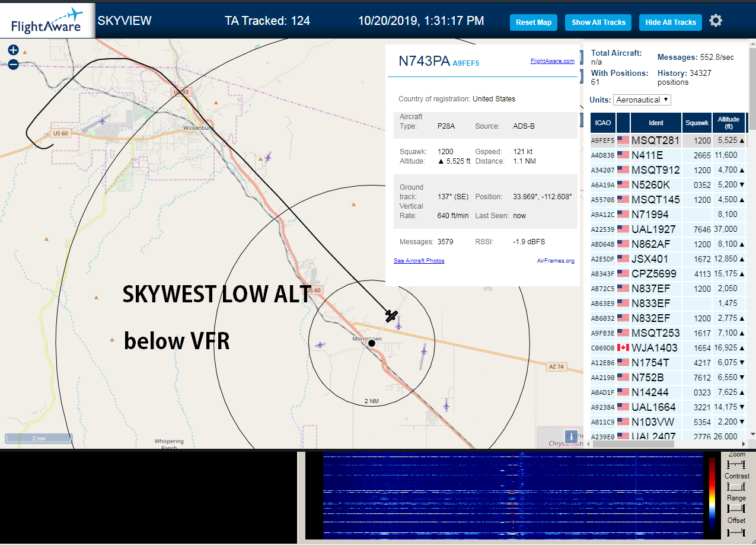756x546 pixels.
Task: Sort table by flag column header
Action: [x=623, y=123]
